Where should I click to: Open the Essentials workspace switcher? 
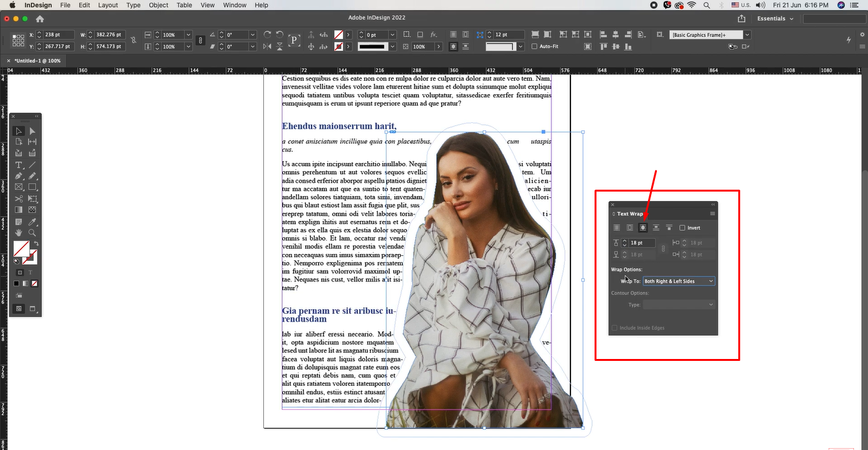[x=773, y=18]
